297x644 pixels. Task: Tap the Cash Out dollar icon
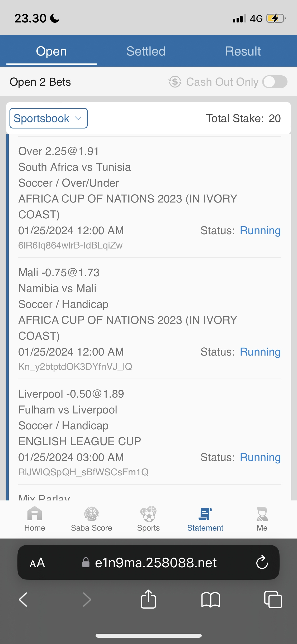point(175,82)
